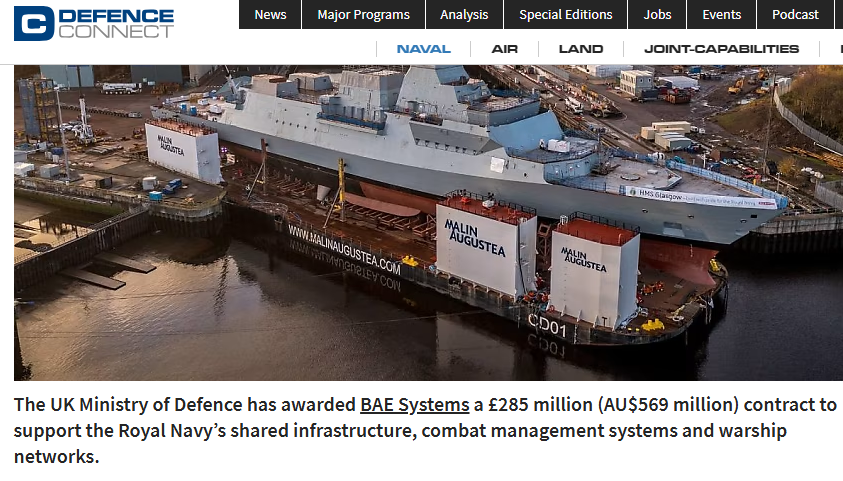
Task: Open the Special Editions menu
Action: click(x=566, y=15)
